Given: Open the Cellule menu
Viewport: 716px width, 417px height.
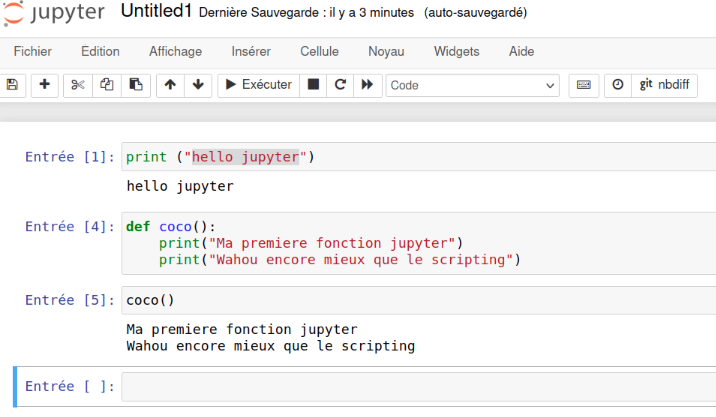Looking at the screenshot, I should (x=319, y=51).
